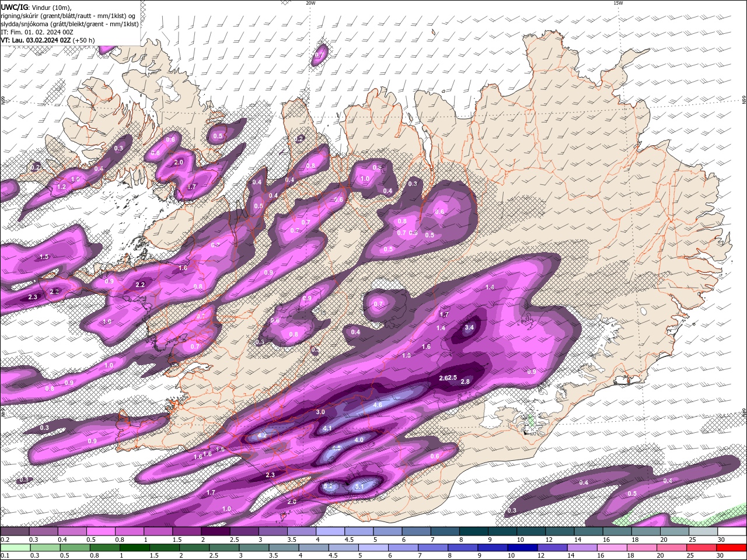Click the '15W' longitude label
This screenshot has width=747, height=560.
pyautogui.click(x=618, y=3)
